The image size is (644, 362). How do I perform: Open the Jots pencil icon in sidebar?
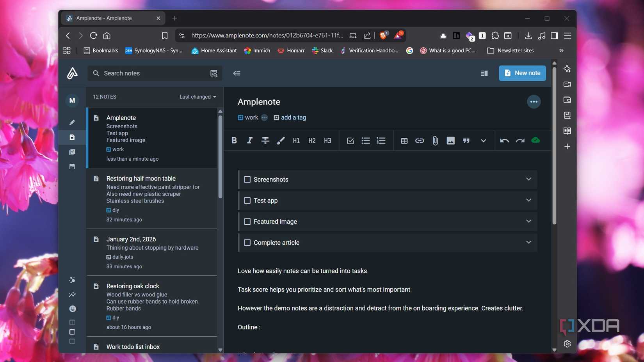tap(72, 122)
